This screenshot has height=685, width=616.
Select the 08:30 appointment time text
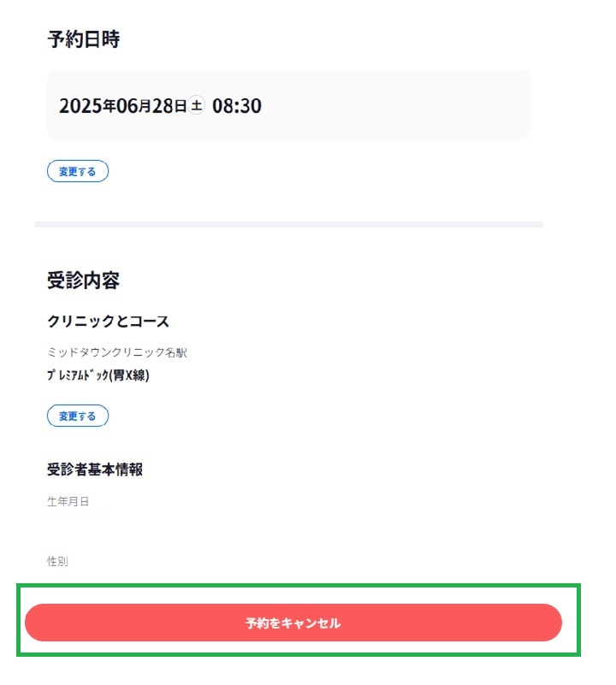236,106
